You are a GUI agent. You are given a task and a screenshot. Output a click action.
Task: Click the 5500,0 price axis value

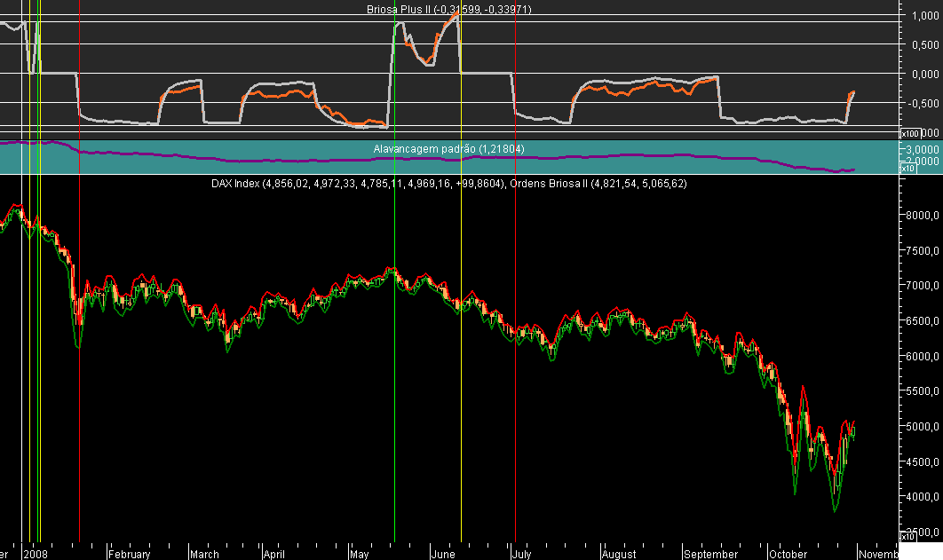pyautogui.click(x=923, y=391)
